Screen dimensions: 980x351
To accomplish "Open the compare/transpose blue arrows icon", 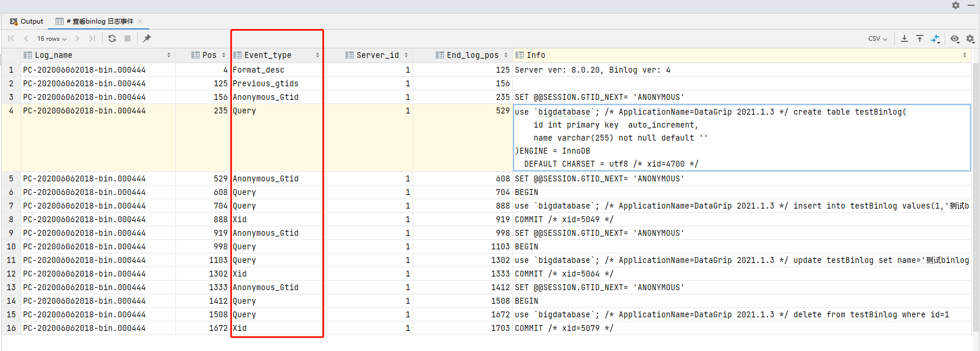I will pos(935,38).
